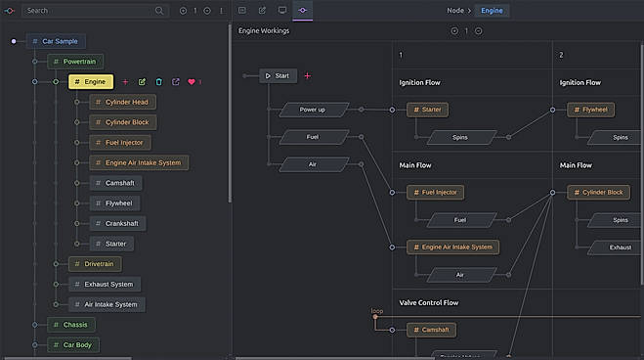Toggle the Car Body branch connector circle
This screenshot has width=644, height=360.
[35, 344]
